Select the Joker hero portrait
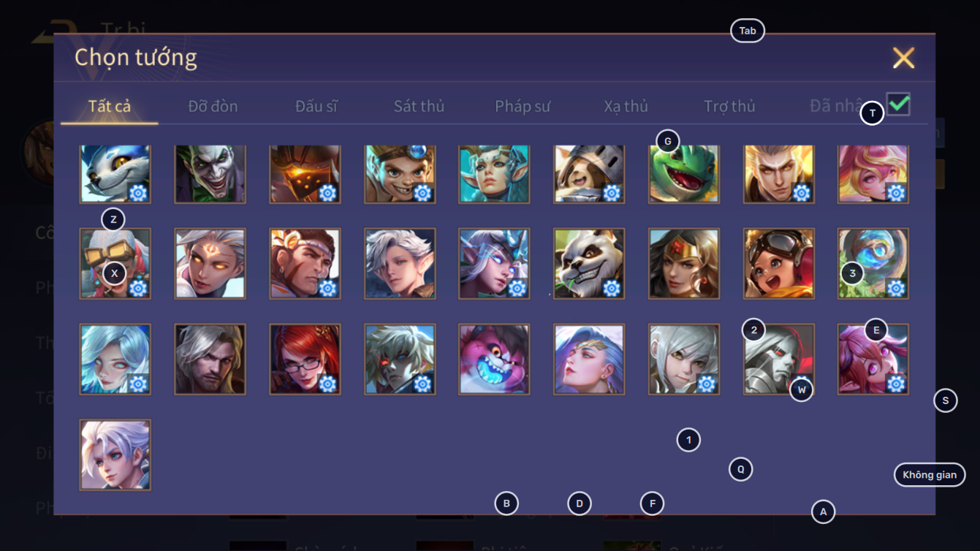 pyautogui.click(x=210, y=173)
